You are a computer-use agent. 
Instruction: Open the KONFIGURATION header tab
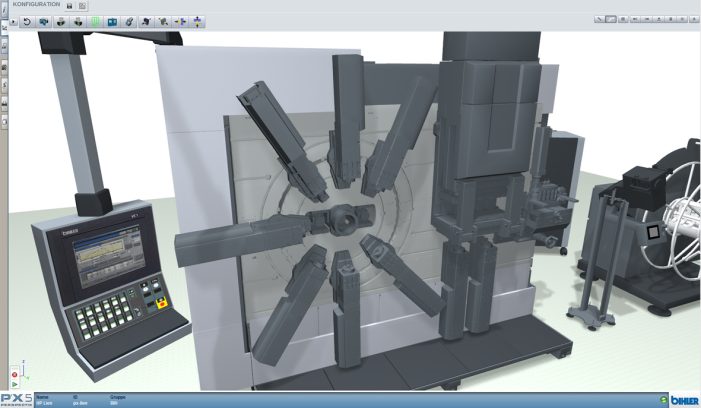36,4
